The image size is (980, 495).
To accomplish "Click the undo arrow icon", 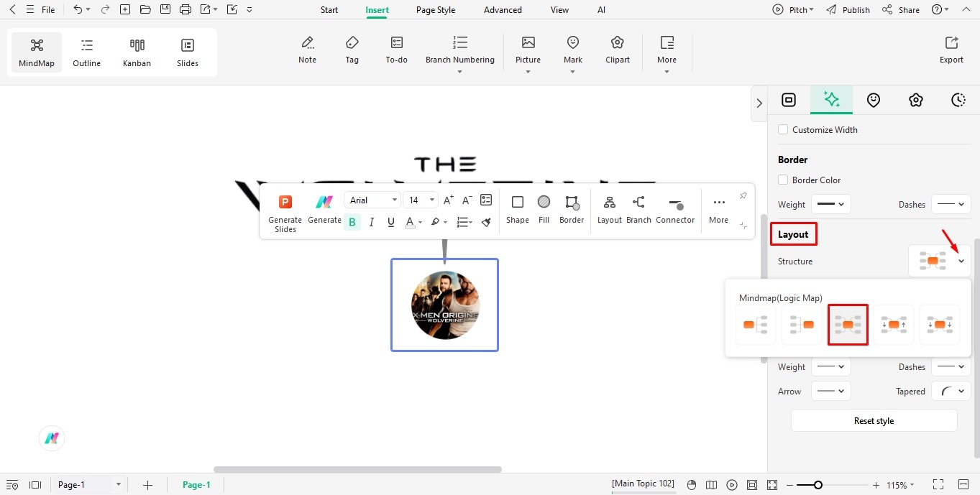I will [x=78, y=10].
